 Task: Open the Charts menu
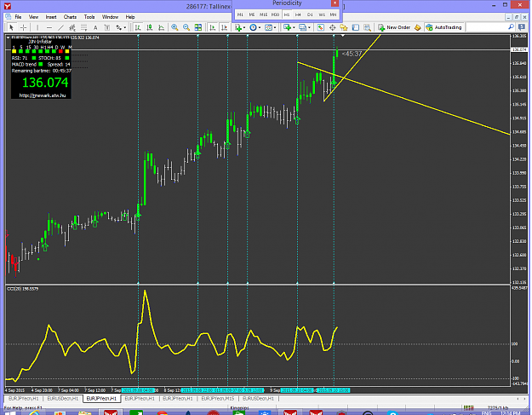tap(70, 17)
